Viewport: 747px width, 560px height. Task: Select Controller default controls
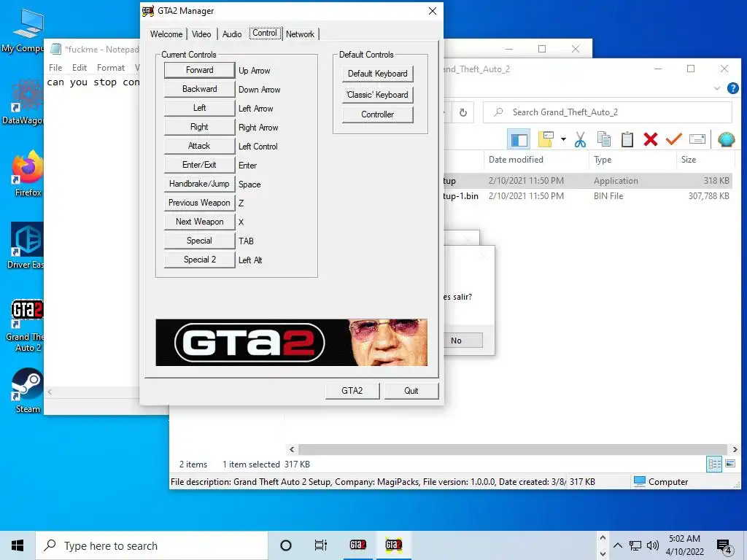378,114
